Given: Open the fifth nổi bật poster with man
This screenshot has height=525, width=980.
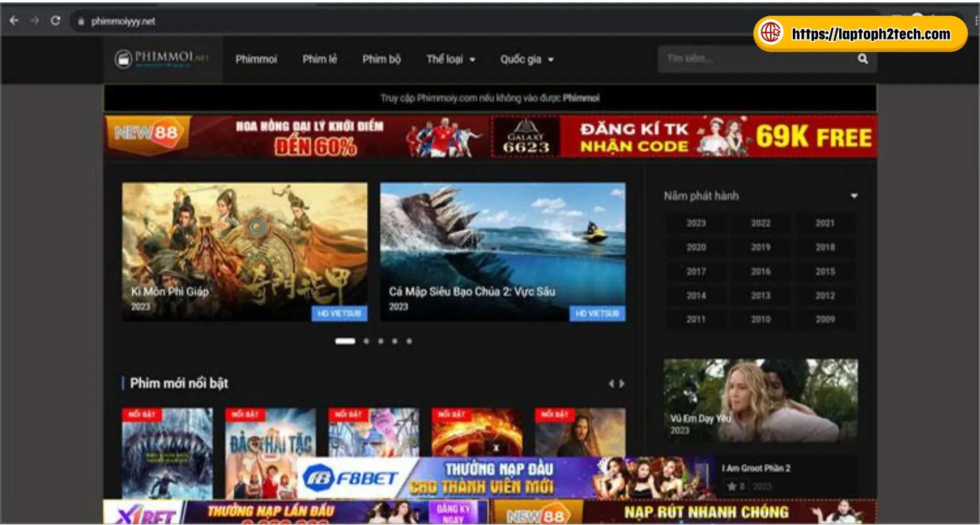Looking at the screenshot, I should (x=580, y=432).
